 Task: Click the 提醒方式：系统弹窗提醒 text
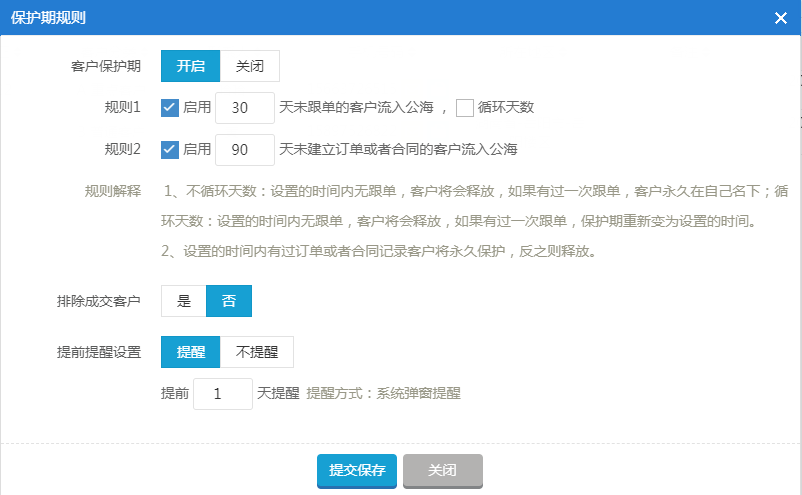(384, 393)
